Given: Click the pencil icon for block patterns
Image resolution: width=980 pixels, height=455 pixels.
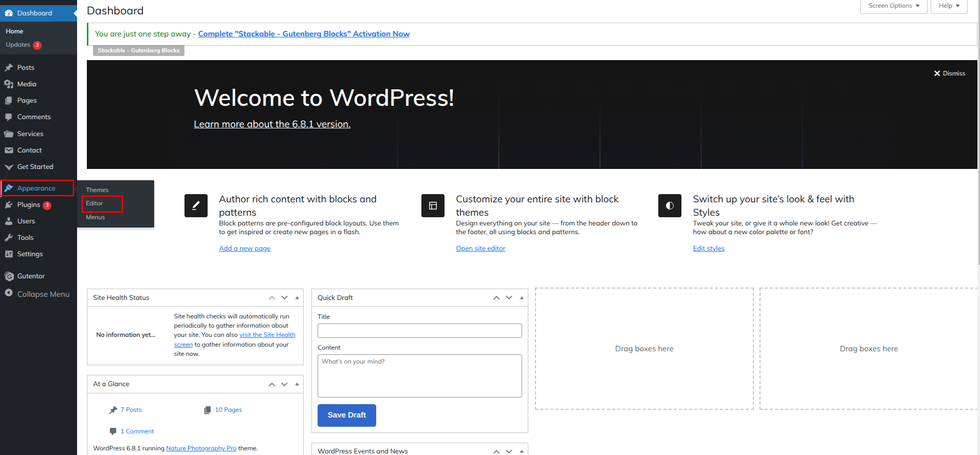Looking at the screenshot, I should [x=196, y=205].
